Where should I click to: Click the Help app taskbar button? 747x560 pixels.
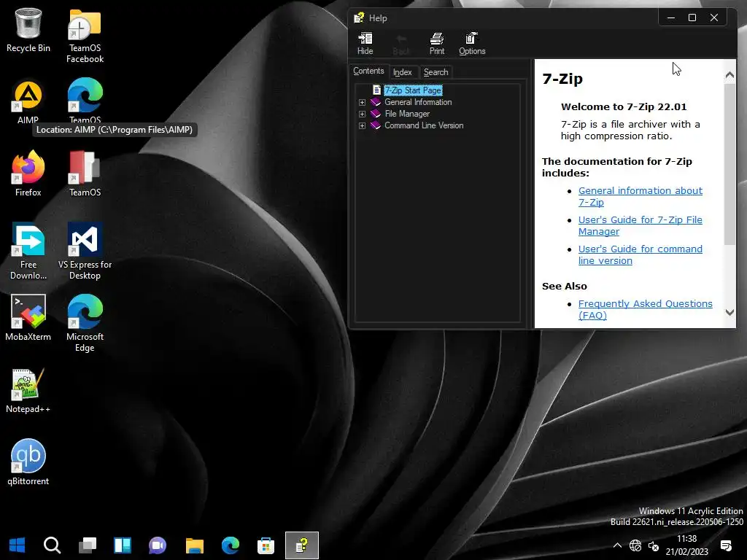(x=301, y=545)
